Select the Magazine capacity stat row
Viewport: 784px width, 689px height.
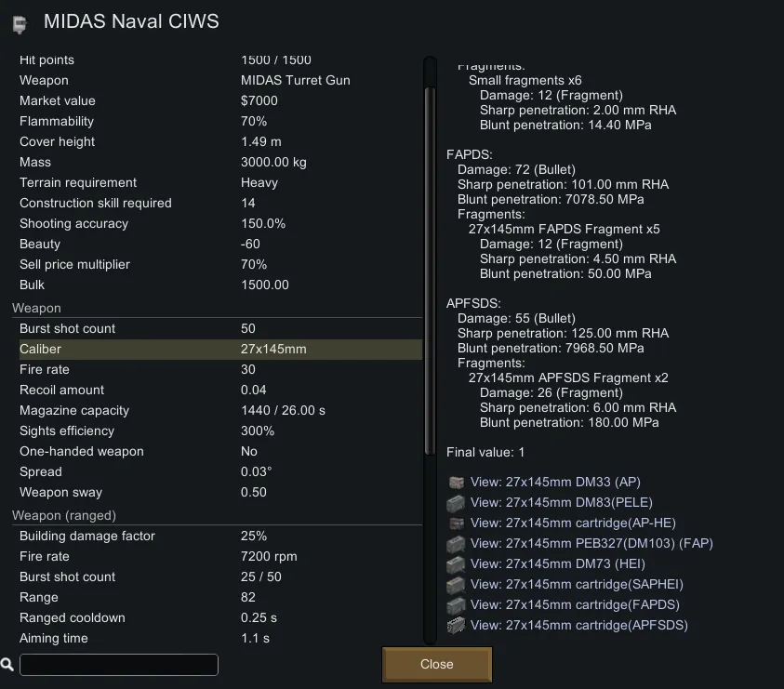click(x=219, y=410)
